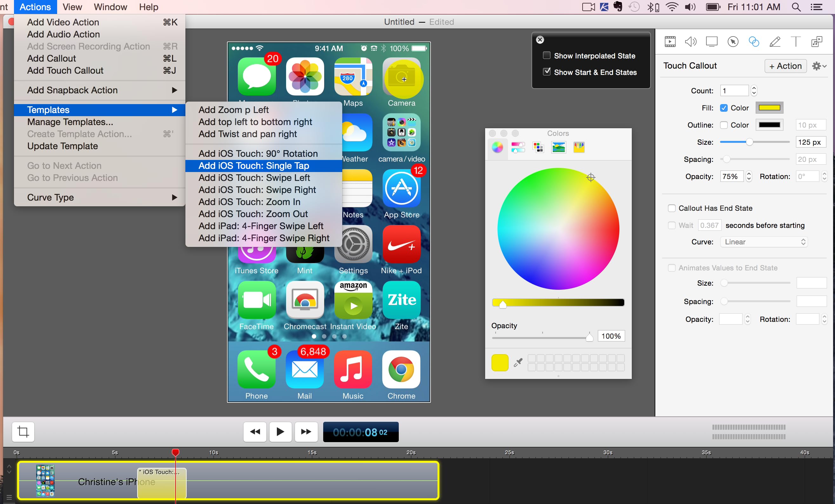Open the Text properties T icon
This screenshot has height=504, width=835.
(795, 42)
